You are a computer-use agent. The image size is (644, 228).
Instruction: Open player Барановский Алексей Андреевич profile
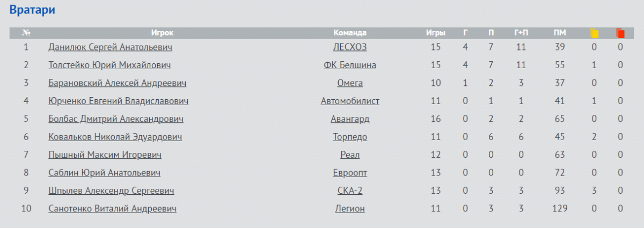point(118,83)
